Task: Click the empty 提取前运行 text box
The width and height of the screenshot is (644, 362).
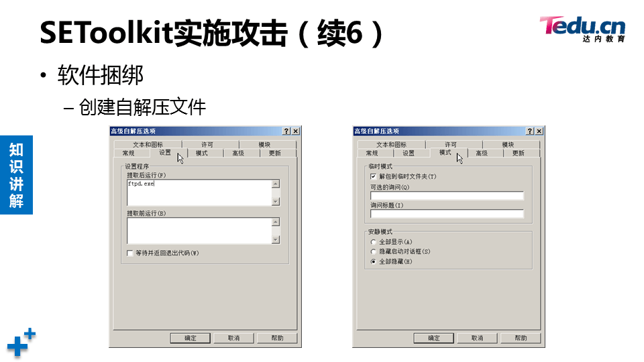Action: pos(200,231)
